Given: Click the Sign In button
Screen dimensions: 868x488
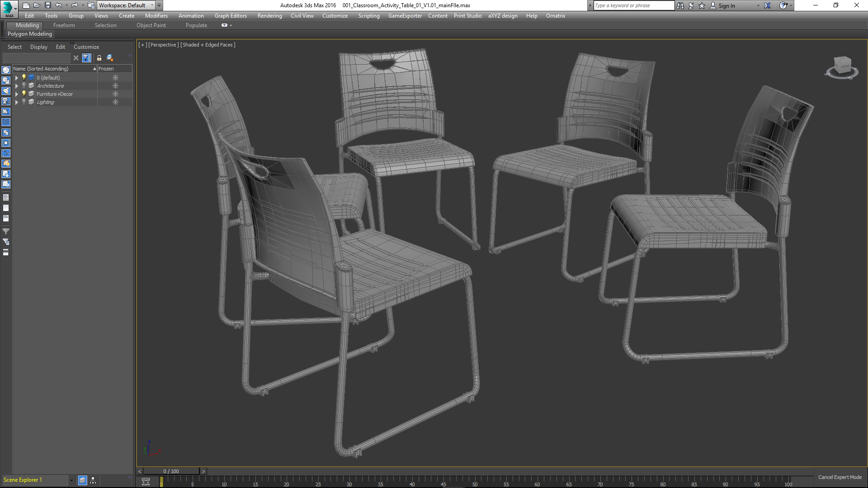Looking at the screenshot, I should point(726,5).
